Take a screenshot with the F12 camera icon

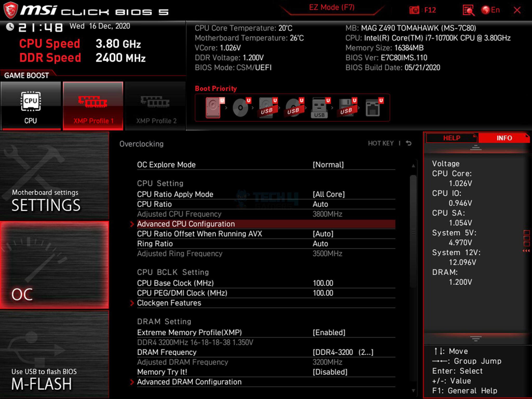(414, 10)
